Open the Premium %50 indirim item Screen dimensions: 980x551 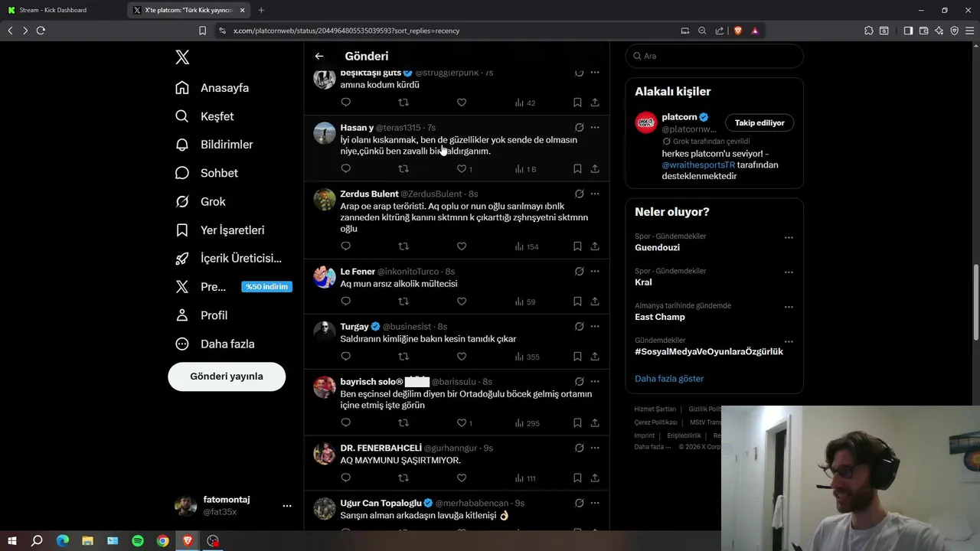pyautogui.click(x=233, y=287)
